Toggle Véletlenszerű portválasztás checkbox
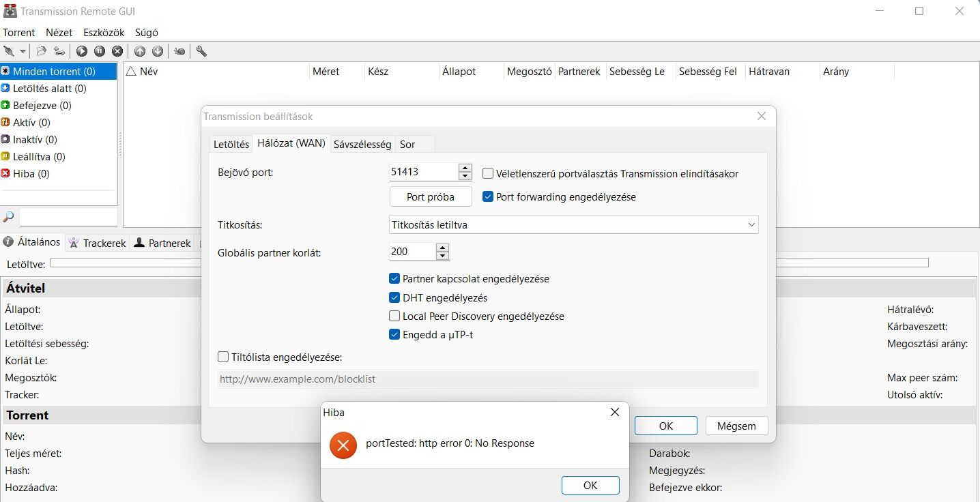980x502 pixels. (488, 173)
